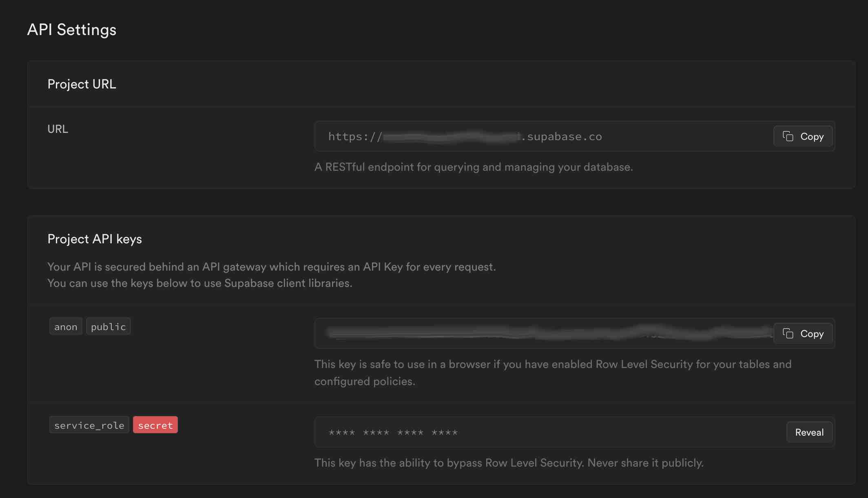This screenshot has height=498, width=868.
Task: Click the URL row label
Action: [58, 129]
